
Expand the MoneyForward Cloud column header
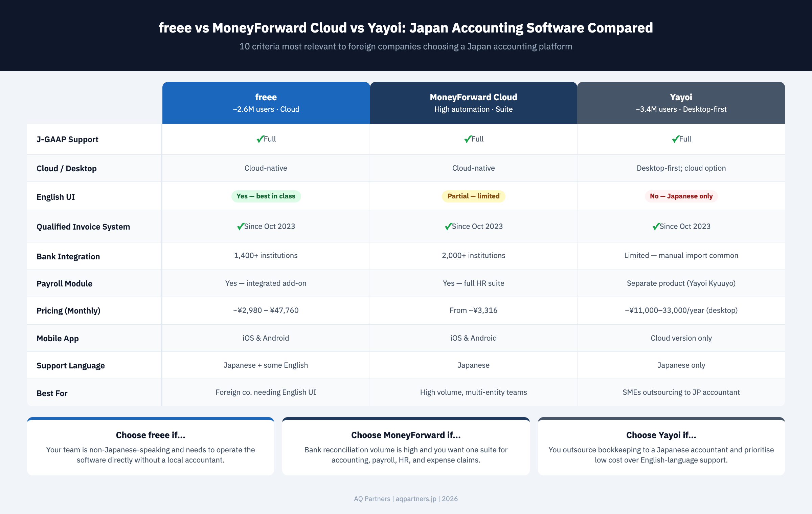(x=473, y=103)
